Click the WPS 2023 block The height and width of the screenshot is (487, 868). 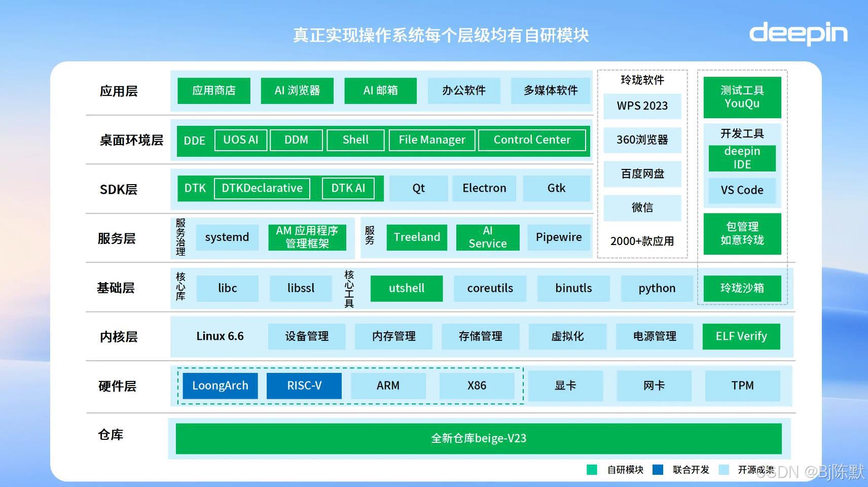(x=642, y=106)
